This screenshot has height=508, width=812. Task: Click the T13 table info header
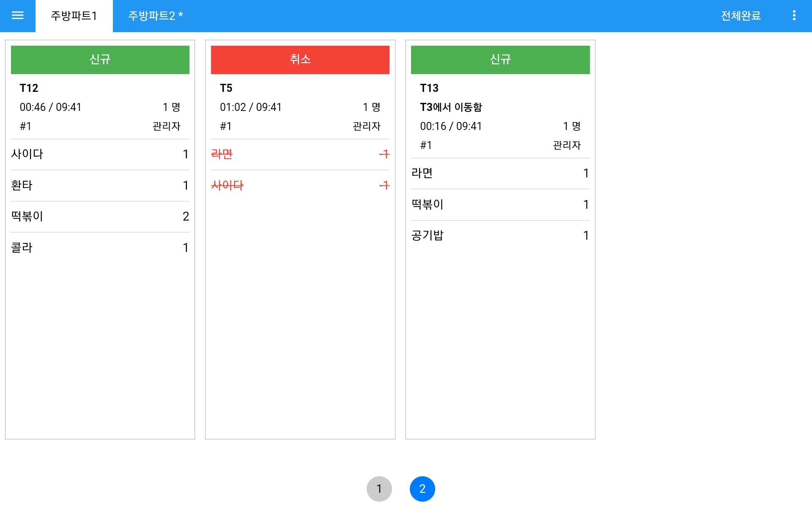click(x=500, y=116)
